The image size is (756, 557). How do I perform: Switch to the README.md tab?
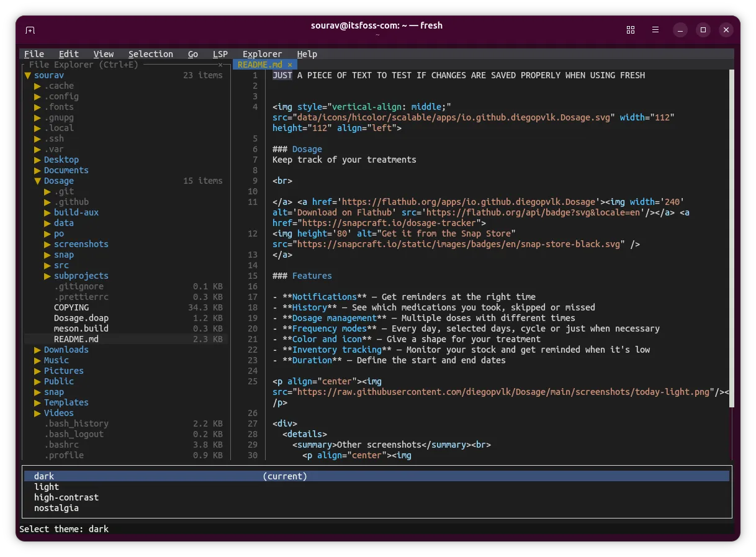coord(259,65)
